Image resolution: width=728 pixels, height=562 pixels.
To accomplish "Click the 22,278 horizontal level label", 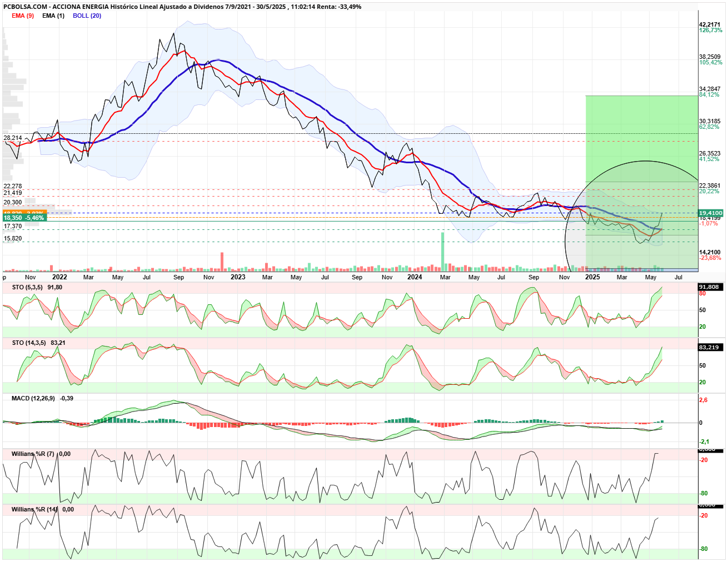I will click(x=13, y=187).
